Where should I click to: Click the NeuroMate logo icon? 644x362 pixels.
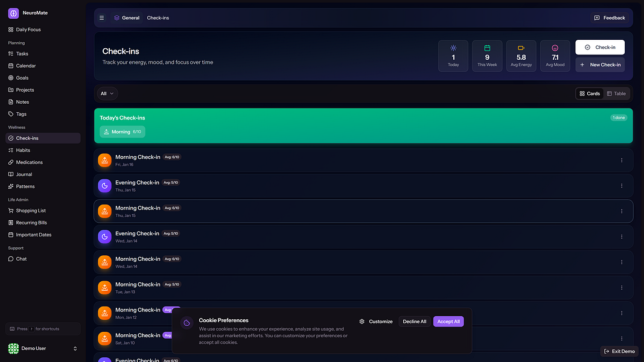point(13,13)
